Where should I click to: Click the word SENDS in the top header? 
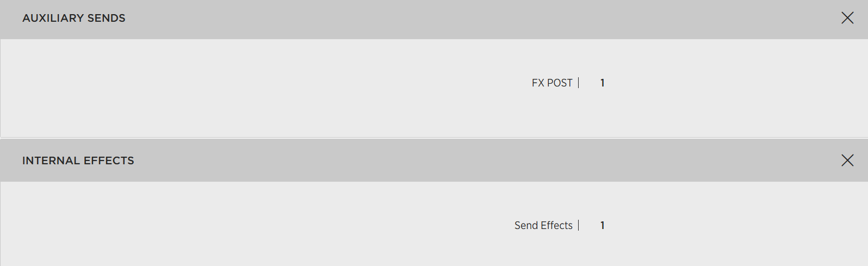107,18
